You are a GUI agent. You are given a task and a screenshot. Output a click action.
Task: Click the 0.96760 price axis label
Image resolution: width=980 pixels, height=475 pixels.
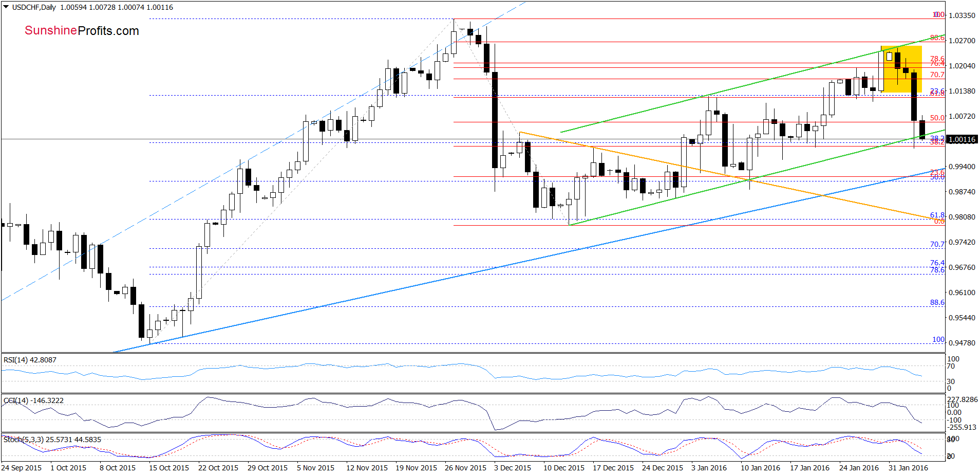(962, 267)
